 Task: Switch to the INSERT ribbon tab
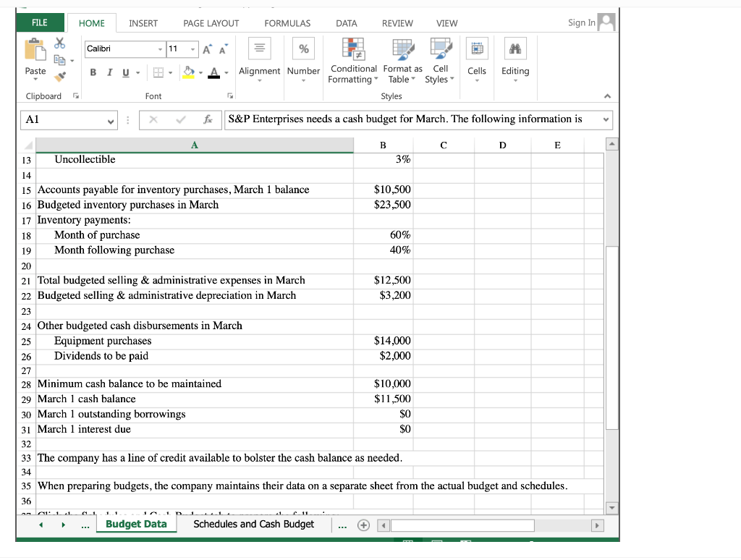pyautogui.click(x=143, y=23)
